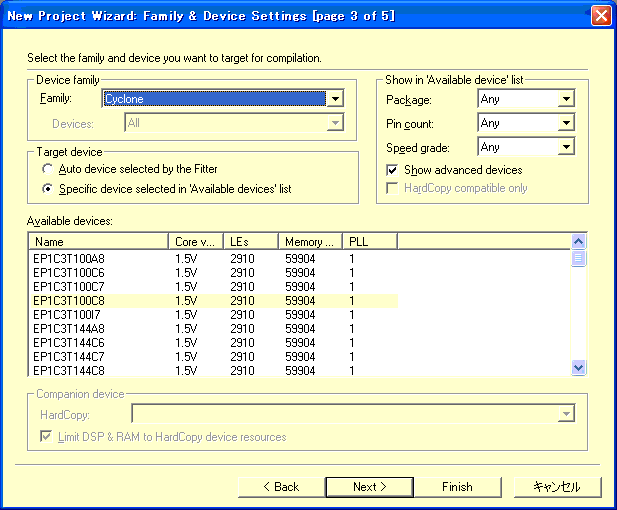Click the Finish button

[458, 487]
